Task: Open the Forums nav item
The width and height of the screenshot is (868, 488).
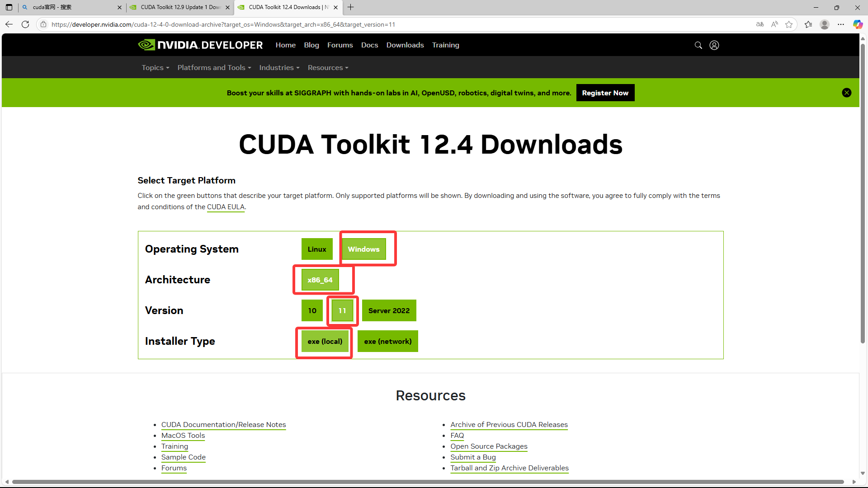Action: pyautogui.click(x=340, y=45)
